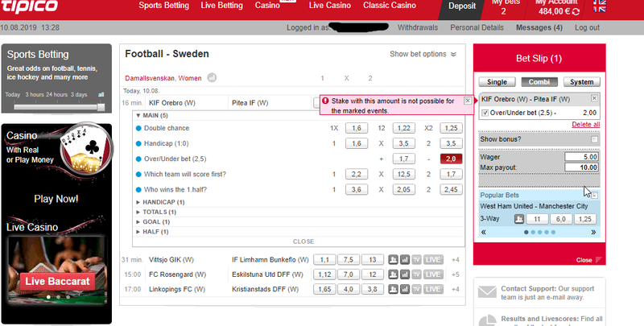Collapse the Popular Bets panel
Viewport: 644px width, 326px height.
click(594, 196)
